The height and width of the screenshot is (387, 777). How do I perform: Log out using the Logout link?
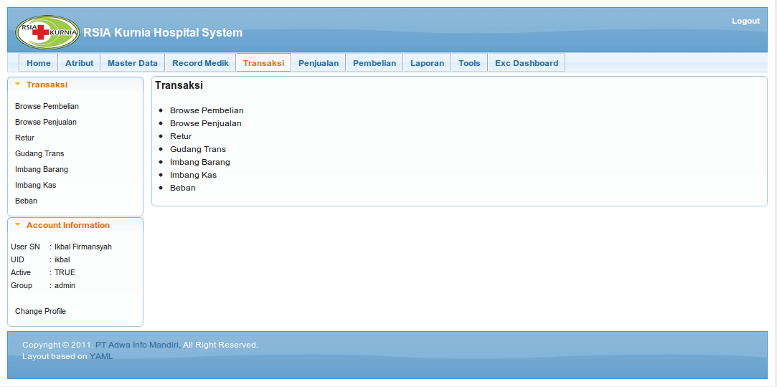click(745, 21)
